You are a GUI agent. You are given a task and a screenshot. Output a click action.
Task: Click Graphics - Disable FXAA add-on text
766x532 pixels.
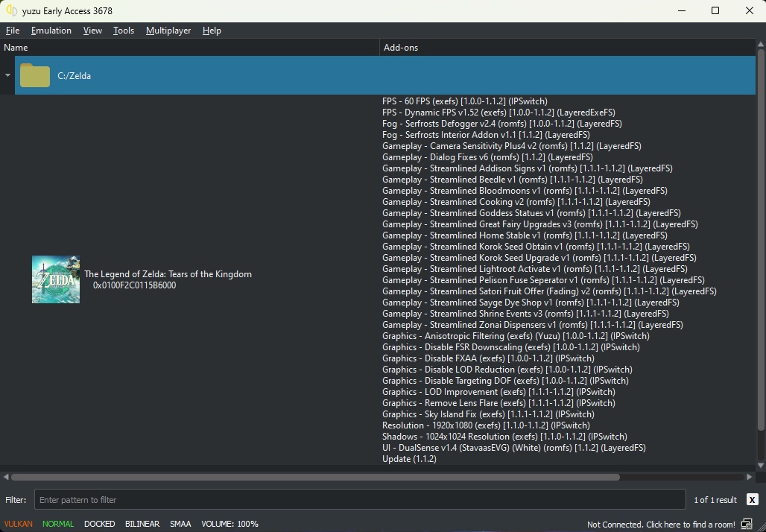click(x=488, y=358)
